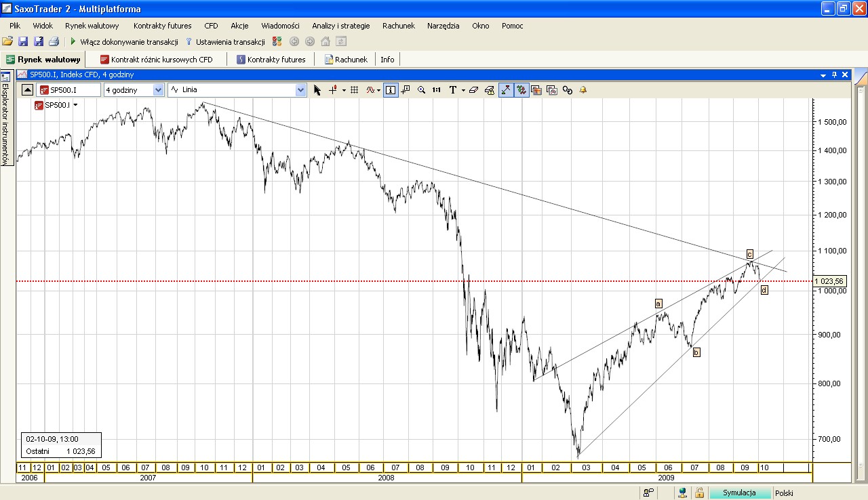868x500 pixels.
Task: Click the back arrow navigation icon
Action: tap(294, 41)
